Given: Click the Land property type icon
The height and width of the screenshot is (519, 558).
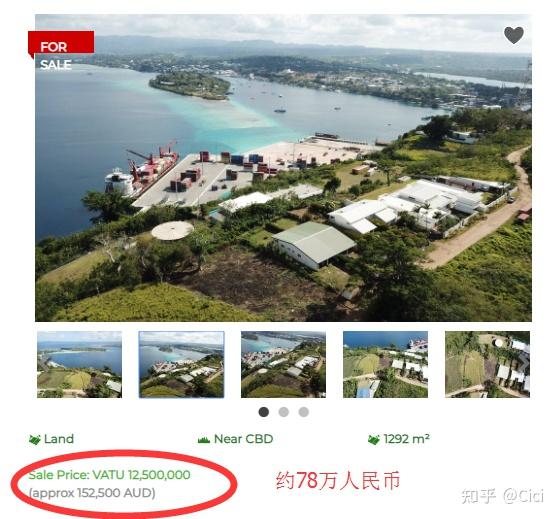Looking at the screenshot, I should [35, 440].
